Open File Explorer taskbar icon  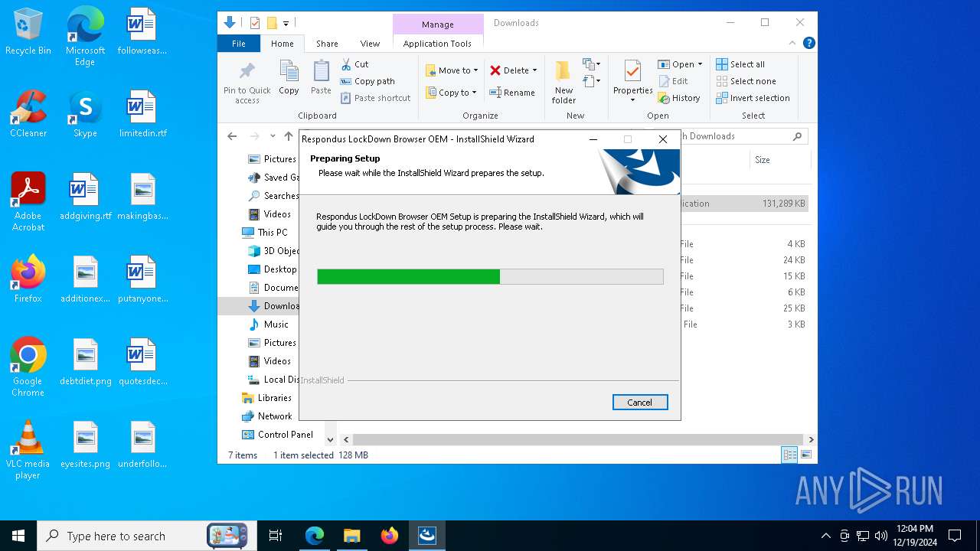coord(351,536)
